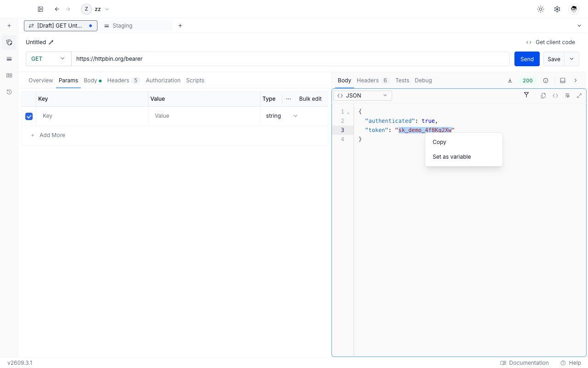
Task: Click the parameter Value input
Action: (x=205, y=116)
